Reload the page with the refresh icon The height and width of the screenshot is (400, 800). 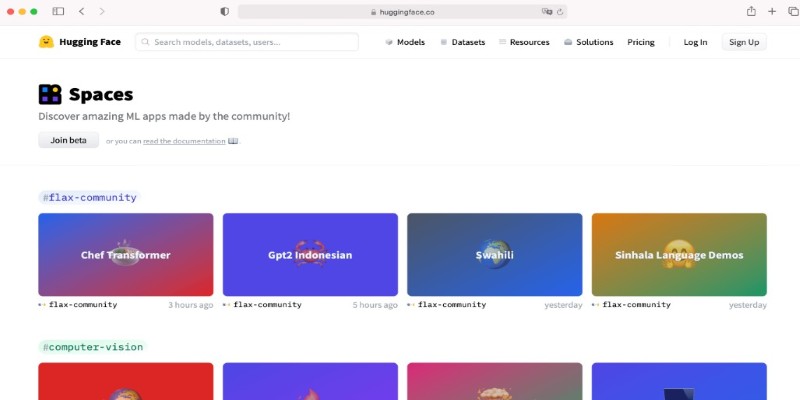pos(560,12)
